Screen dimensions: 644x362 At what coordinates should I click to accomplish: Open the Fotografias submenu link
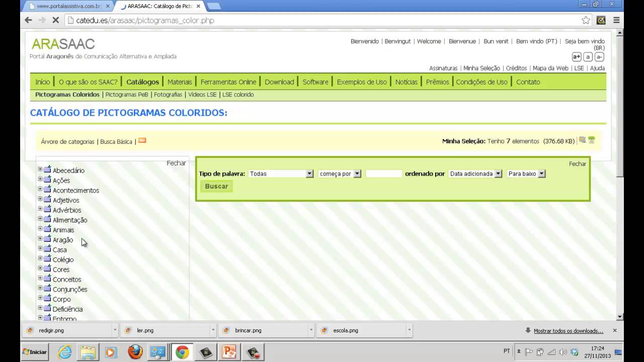click(168, 95)
